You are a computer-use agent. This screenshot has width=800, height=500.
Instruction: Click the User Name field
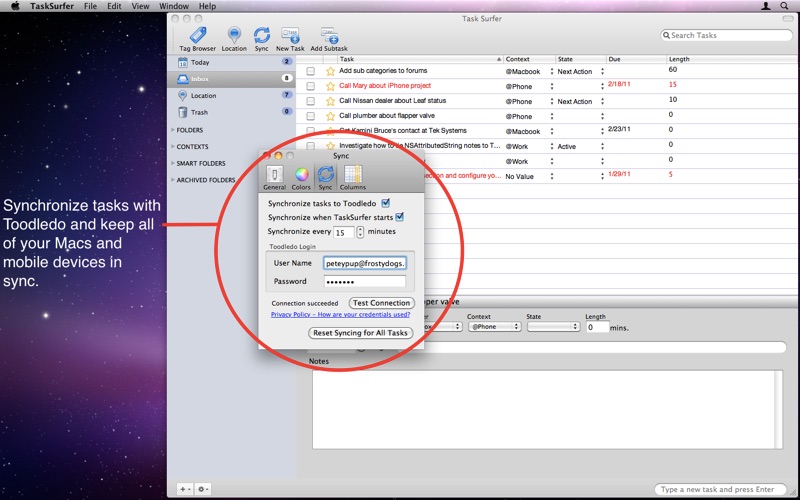pos(365,263)
